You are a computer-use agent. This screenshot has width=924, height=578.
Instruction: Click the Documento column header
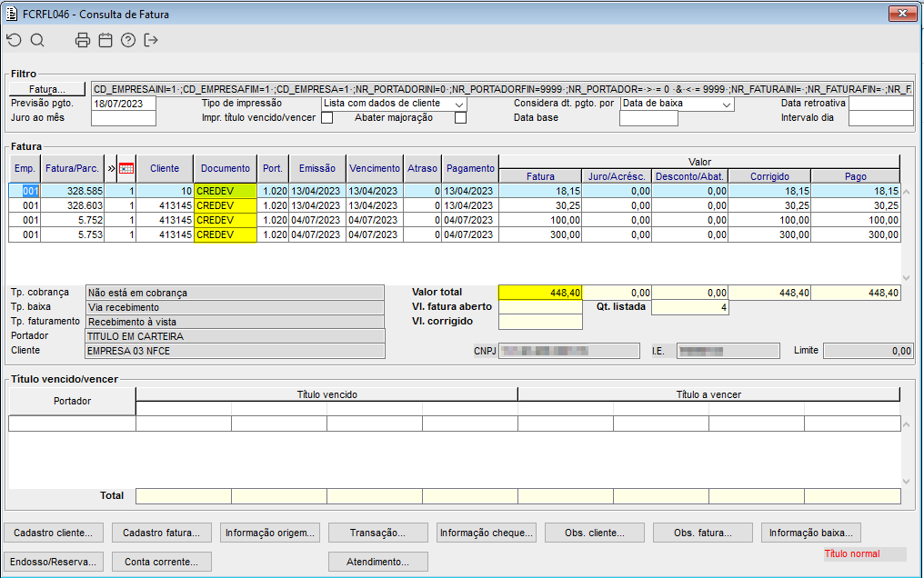click(226, 168)
